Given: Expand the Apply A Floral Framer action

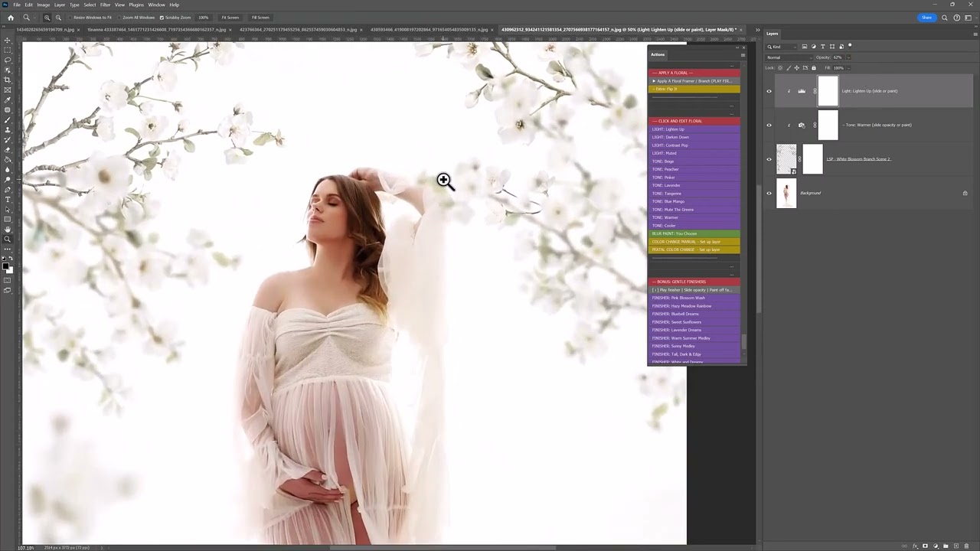Looking at the screenshot, I should [x=654, y=81].
